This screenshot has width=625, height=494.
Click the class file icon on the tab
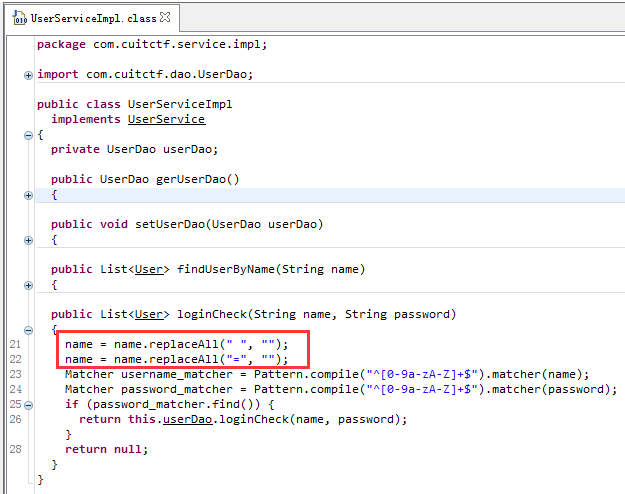[x=20, y=18]
